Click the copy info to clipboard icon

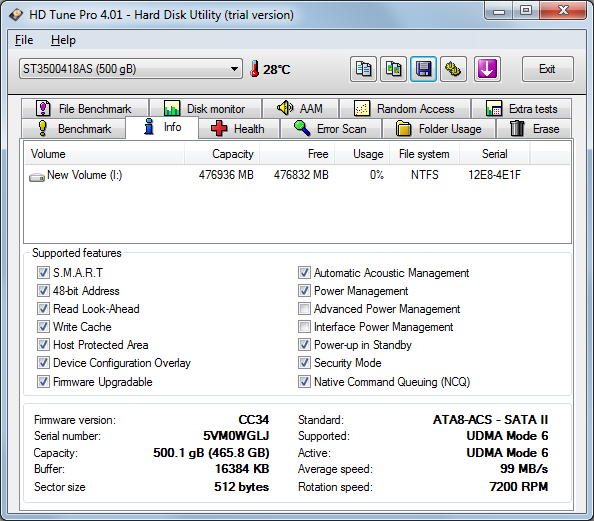(363, 69)
